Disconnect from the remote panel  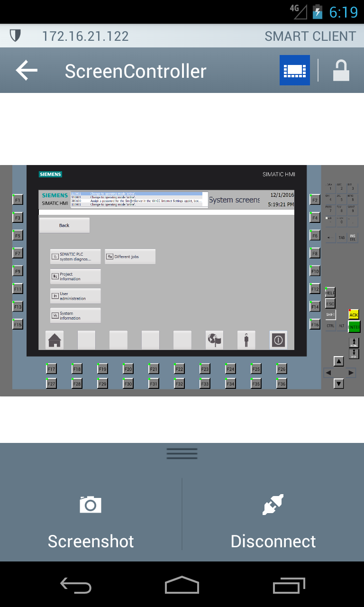pyautogui.click(x=273, y=522)
